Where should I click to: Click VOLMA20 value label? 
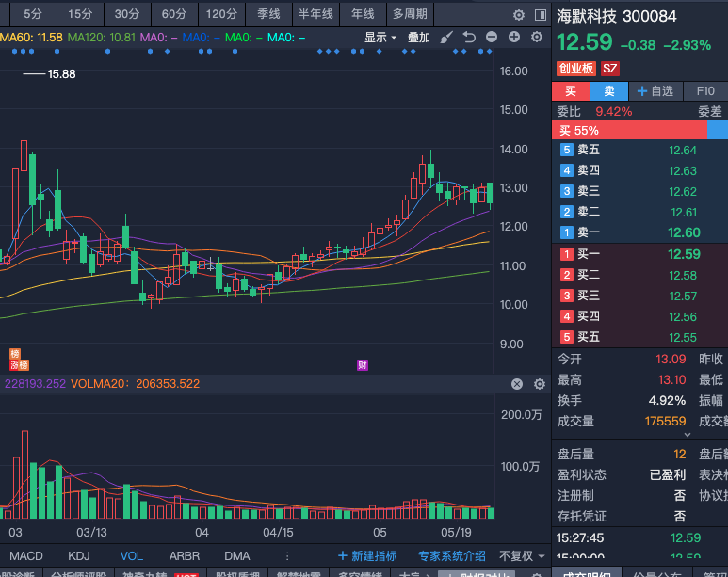[x=135, y=383]
